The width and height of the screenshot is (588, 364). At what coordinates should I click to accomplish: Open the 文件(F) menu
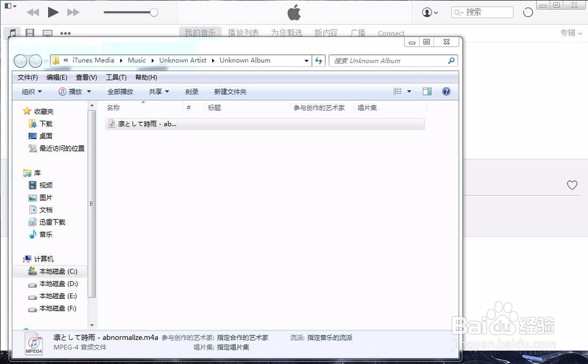tap(28, 78)
